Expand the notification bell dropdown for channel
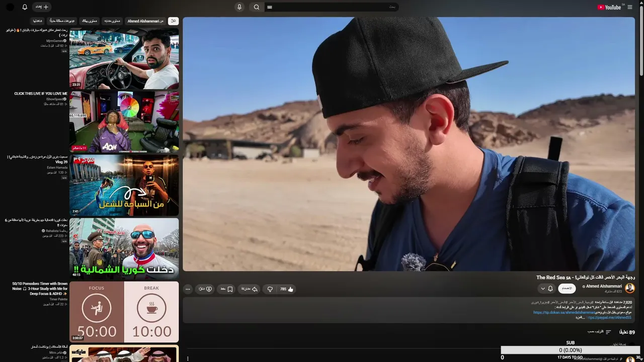Viewport: 644px width, 362px height. click(x=546, y=289)
